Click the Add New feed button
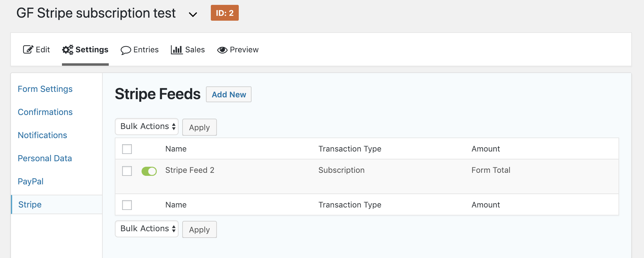Screen dimensions: 644x258 (x=229, y=94)
